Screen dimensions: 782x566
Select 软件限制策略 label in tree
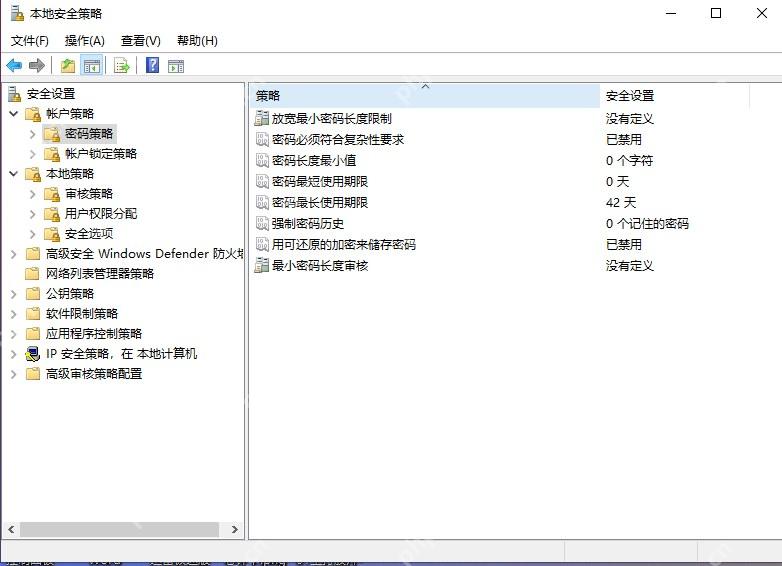pyautogui.click(x=82, y=314)
